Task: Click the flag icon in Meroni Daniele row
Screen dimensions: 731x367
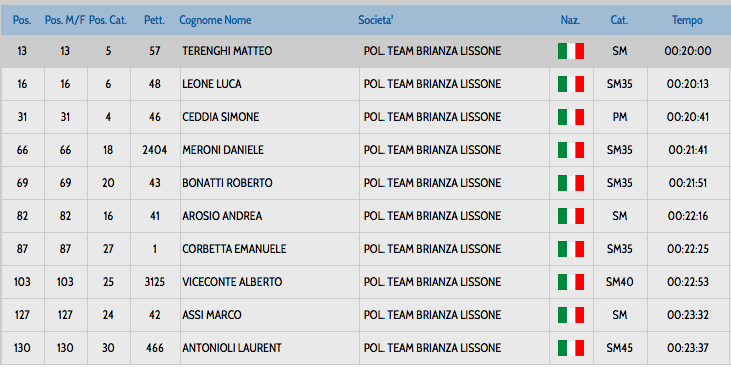Action: point(571,150)
